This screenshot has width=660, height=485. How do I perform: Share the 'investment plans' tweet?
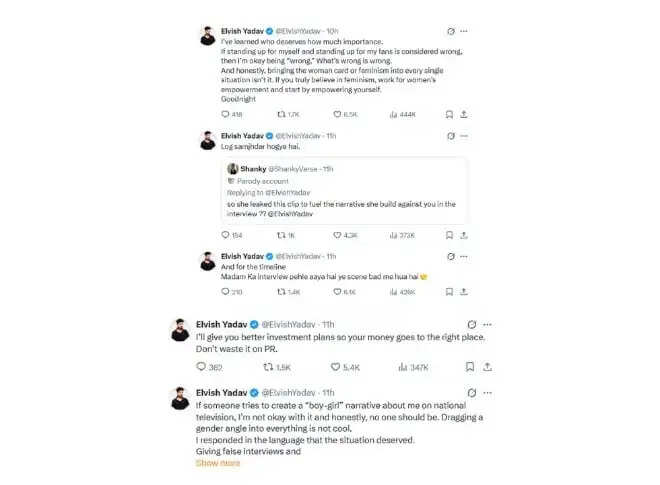coord(487,367)
